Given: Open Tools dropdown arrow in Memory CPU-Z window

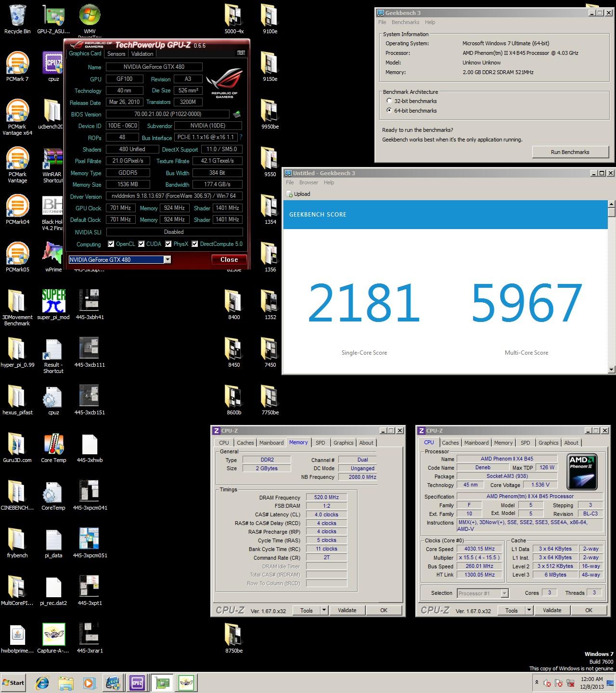Looking at the screenshot, I should 324,610.
